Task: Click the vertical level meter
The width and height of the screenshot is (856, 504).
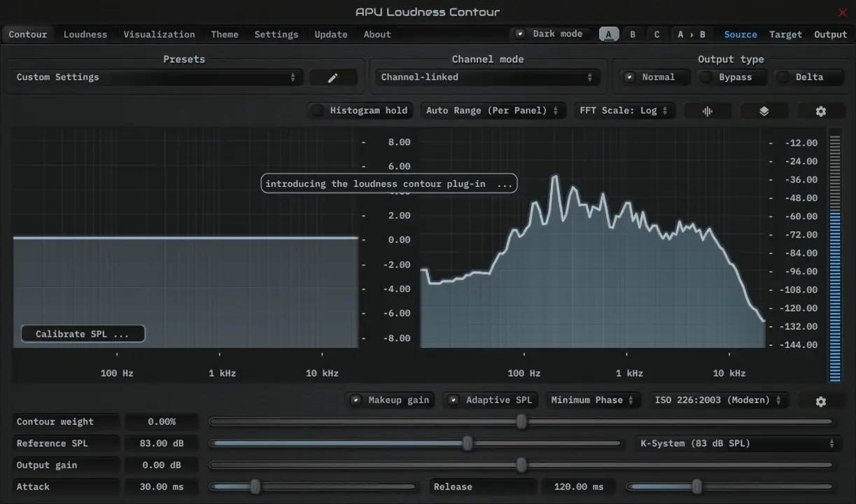Action: coord(834,258)
